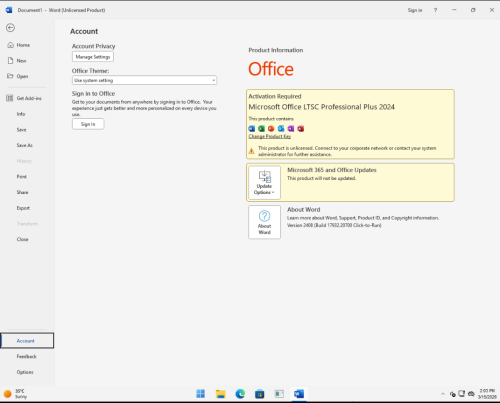The height and width of the screenshot is (403, 500).
Task: Show hidden icons via tray chevron
Action: point(443,394)
